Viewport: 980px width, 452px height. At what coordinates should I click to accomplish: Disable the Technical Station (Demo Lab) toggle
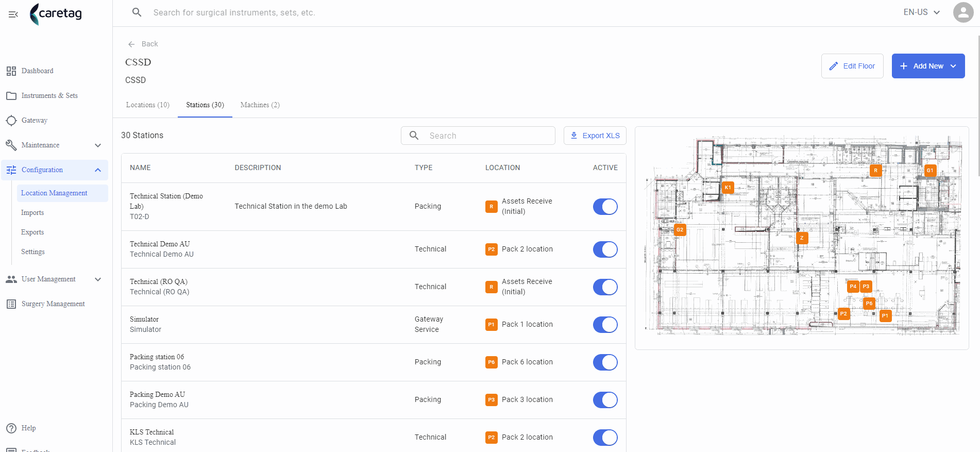point(605,207)
